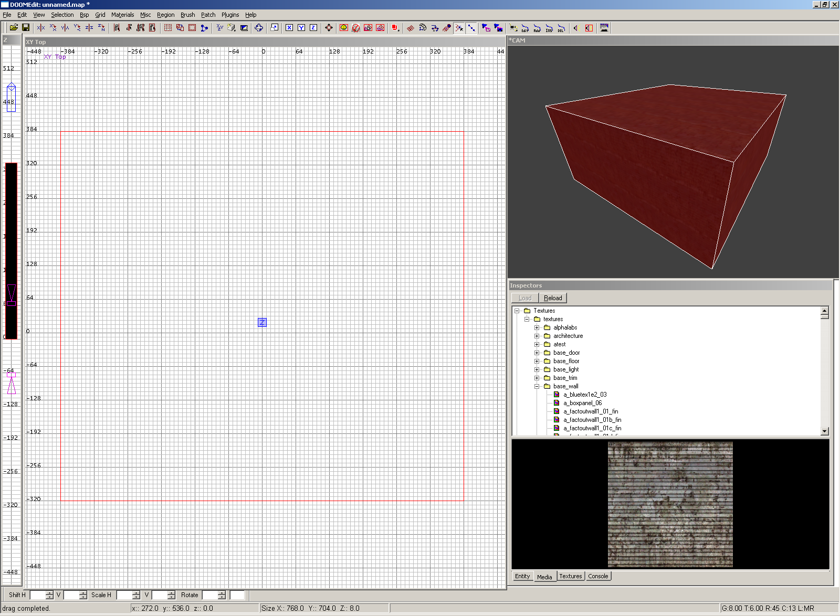
Task: Click the rotate around Z-axis icon
Action: coord(101,28)
